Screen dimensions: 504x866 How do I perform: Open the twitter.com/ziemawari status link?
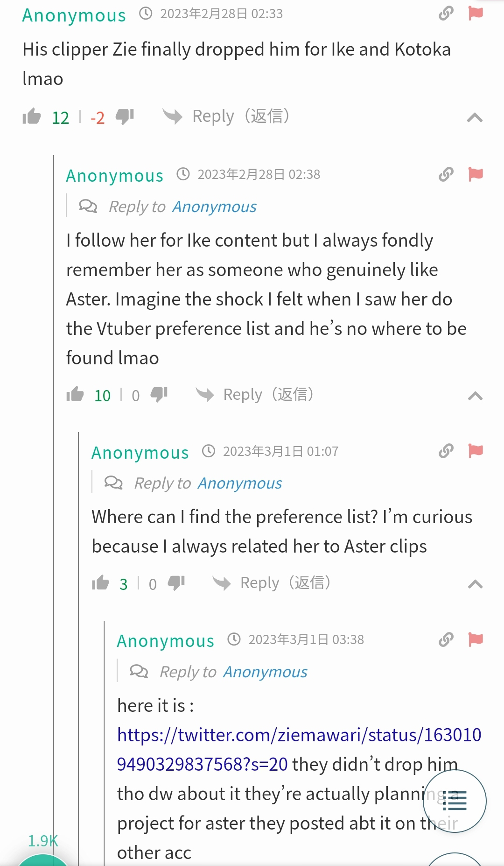click(x=299, y=749)
